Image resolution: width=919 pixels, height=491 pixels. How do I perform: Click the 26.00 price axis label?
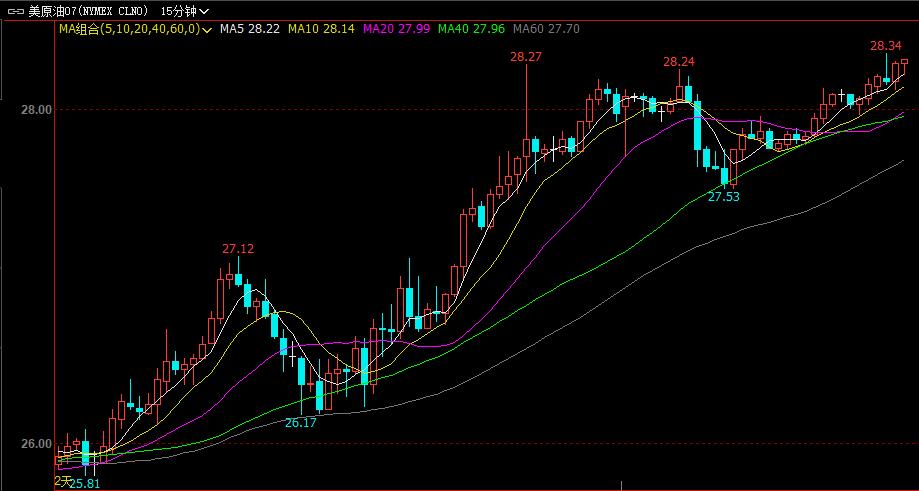coord(37,444)
